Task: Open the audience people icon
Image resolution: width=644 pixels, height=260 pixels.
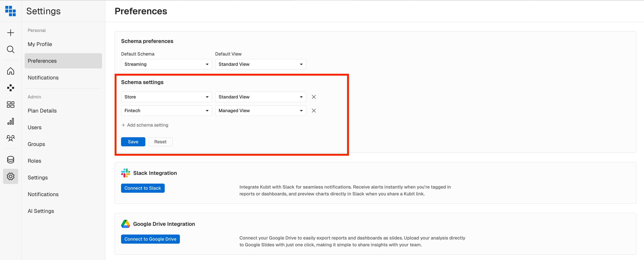Action: click(10, 138)
